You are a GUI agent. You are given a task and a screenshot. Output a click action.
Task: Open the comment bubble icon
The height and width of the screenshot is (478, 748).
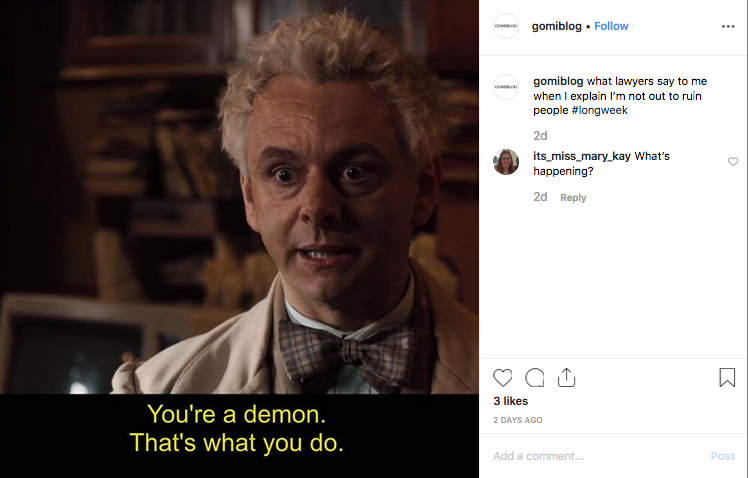(535, 378)
